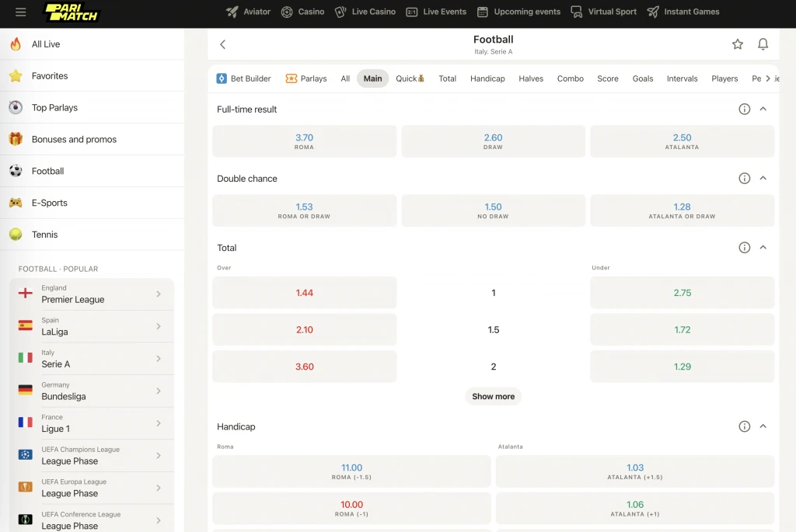The image size is (796, 532).
Task: Collapse the Full-time result section
Action: click(x=763, y=110)
